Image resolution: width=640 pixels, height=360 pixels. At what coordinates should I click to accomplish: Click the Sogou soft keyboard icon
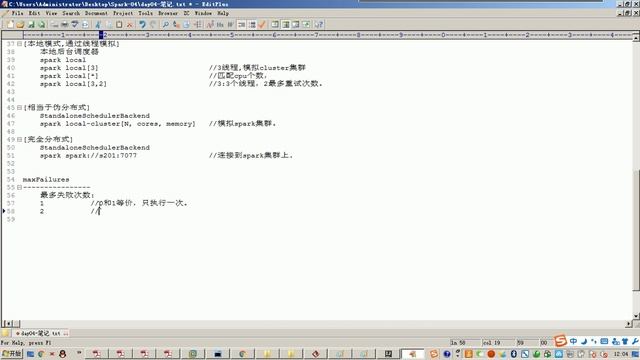point(604,341)
